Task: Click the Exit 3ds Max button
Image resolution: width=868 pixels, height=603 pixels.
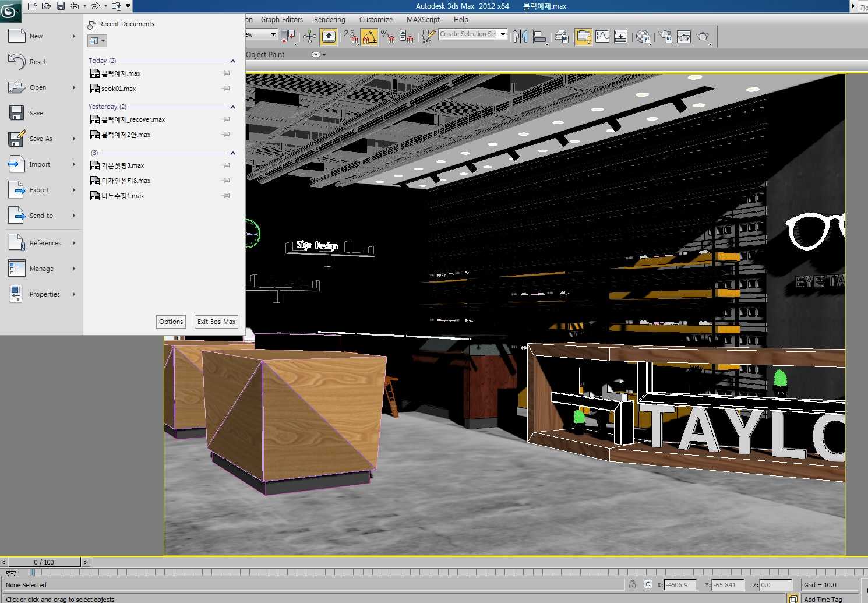Action: (x=216, y=322)
